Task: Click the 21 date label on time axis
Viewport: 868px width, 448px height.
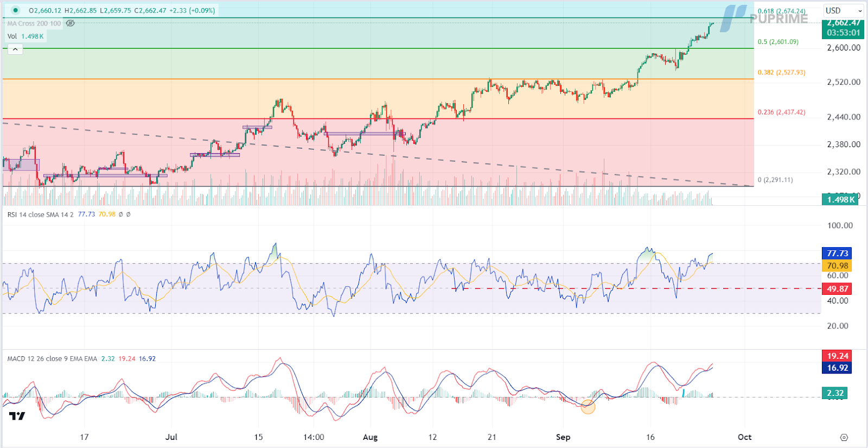Action: point(492,437)
